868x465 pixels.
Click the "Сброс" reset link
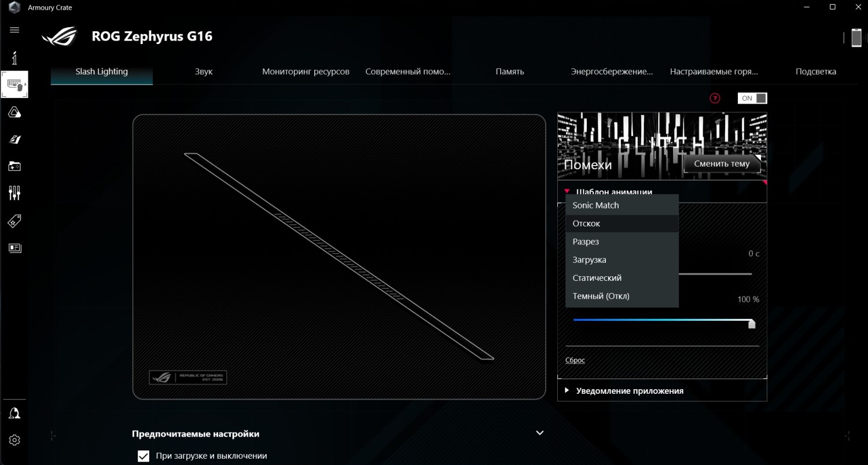click(x=575, y=360)
